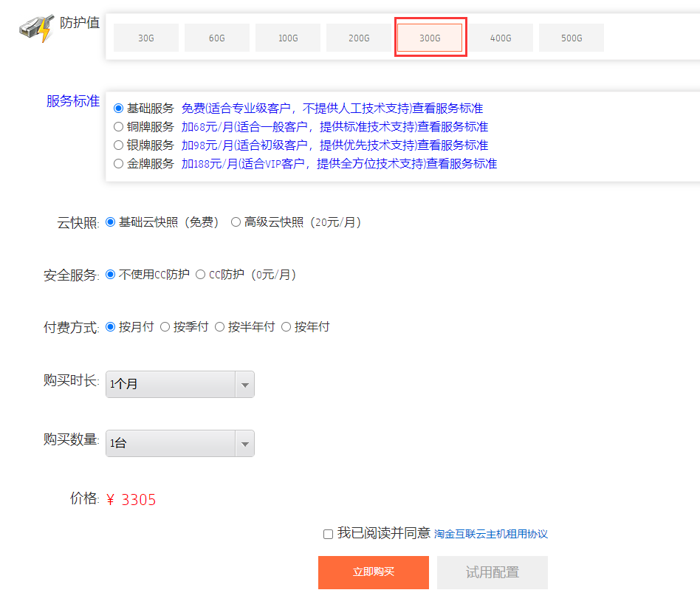
Task: Turn on CC防护 security service
Action: click(200, 274)
